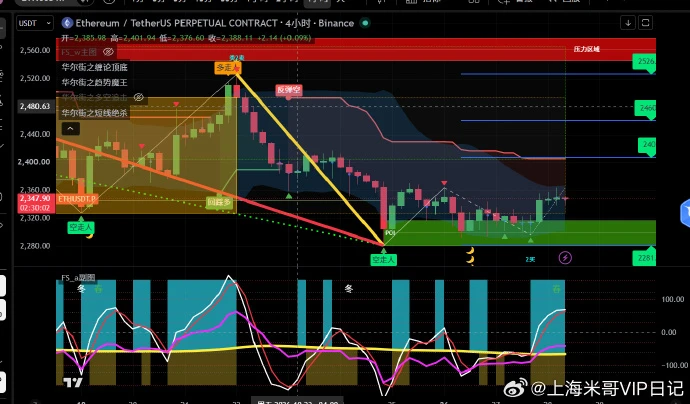Image resolution: width=690 pixels, height=404 pixels.
Task: Click the yellow moon icon beside the left 空走人 label
Action: [x=90, y=236]
